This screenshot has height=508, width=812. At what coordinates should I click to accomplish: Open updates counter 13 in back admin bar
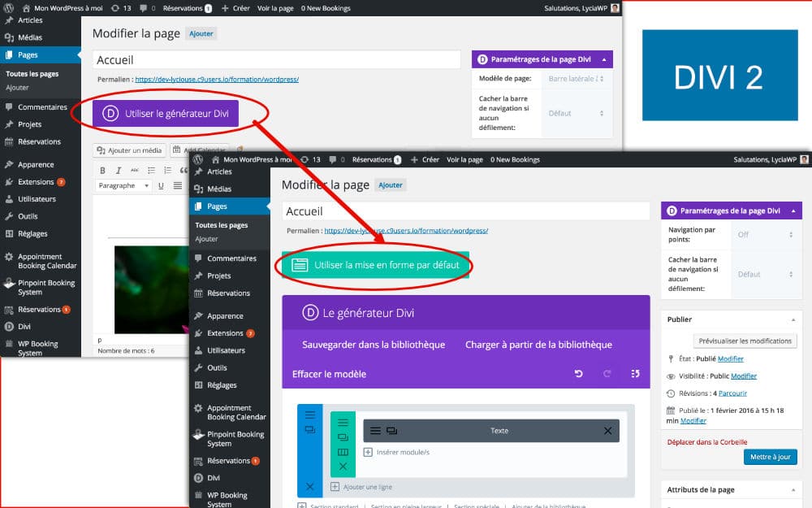[121, 8]
